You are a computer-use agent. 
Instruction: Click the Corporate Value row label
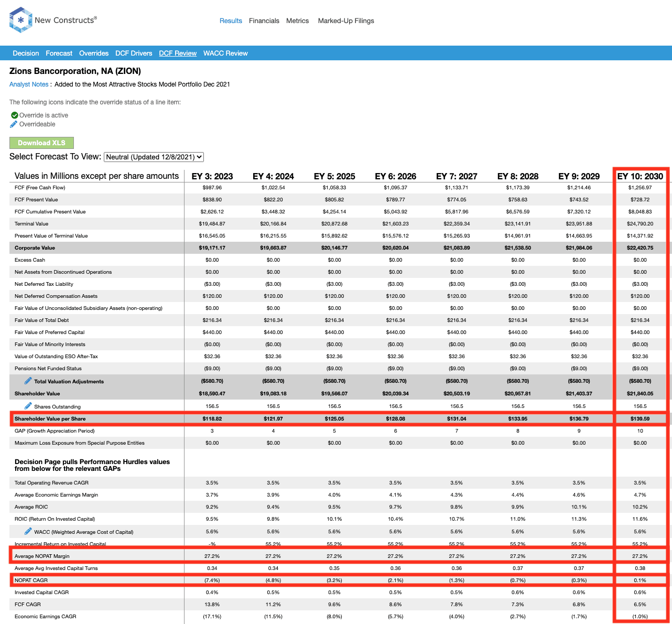coord(35,248)
